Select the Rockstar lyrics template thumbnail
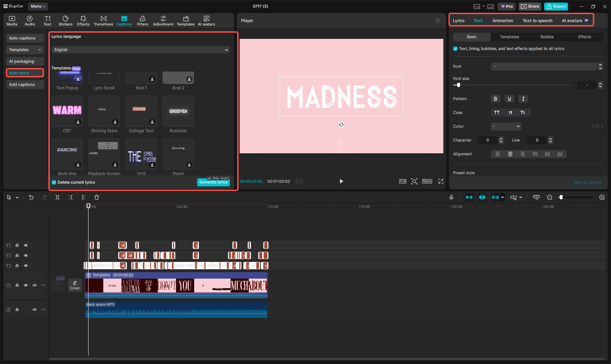This screenshot has width=611, height=364. click(178, 111)
